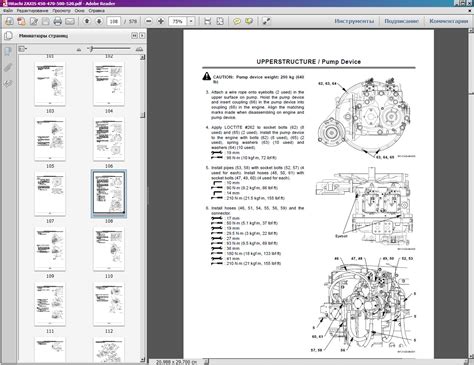Go to next page arrow

[99, 21]
